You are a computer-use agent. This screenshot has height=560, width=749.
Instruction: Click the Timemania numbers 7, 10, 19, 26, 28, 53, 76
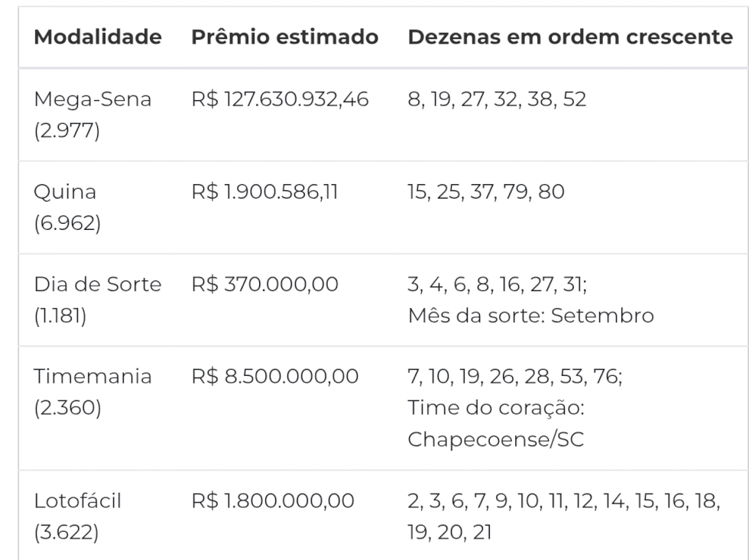[x=515, y=377]
